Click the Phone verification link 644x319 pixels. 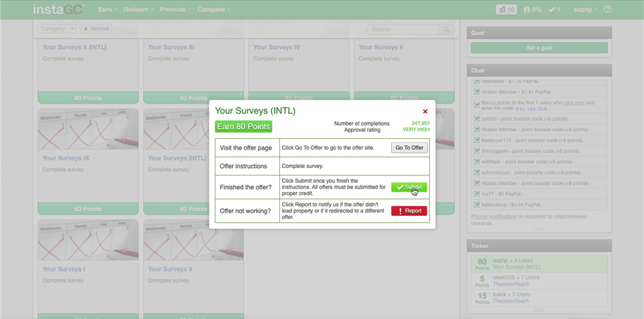coord(494,216)
